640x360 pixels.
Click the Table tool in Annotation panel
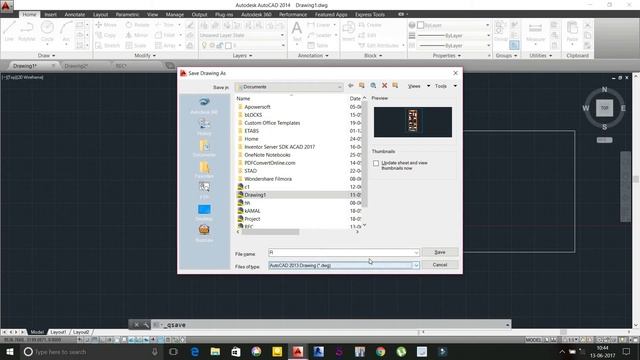[318, 45]
